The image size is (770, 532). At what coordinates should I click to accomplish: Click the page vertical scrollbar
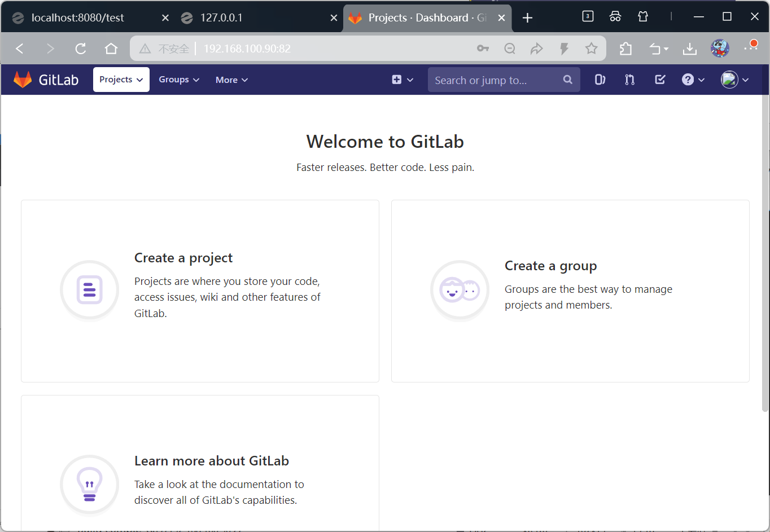click(x=765, y=253)
